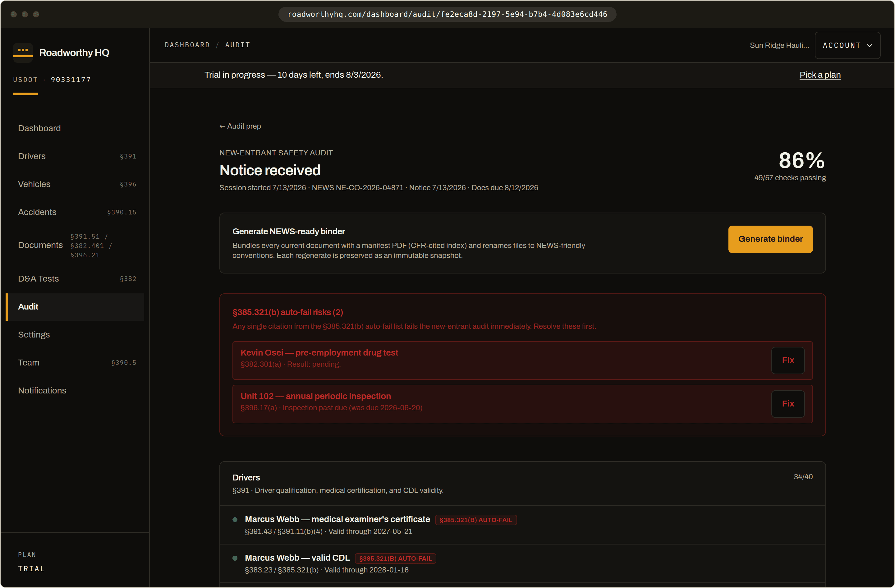Click the Drivers section 34/40 count
Image resolution: width=895 pixels, height=588 pixels.
coord(803,477)
